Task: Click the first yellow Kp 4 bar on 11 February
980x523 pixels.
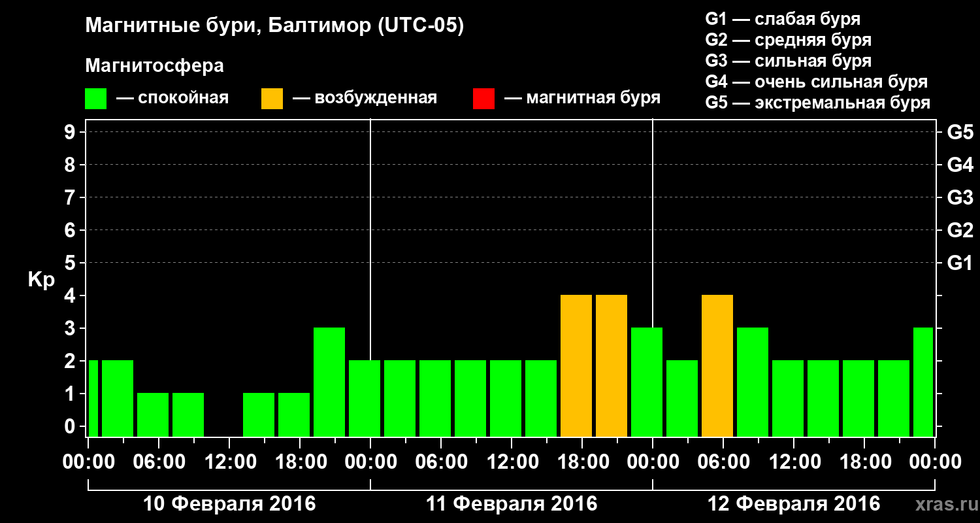Action: click(576, 366)
